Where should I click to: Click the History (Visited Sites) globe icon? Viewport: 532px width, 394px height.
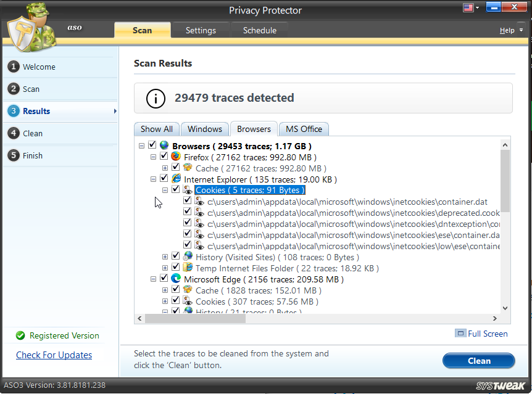click(187, 257)
